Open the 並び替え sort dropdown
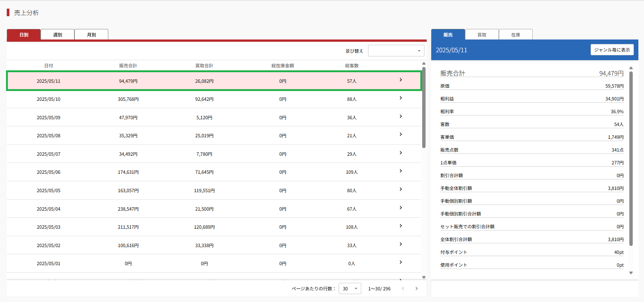This screenshot has width=644, height=302. click(396, 51)
